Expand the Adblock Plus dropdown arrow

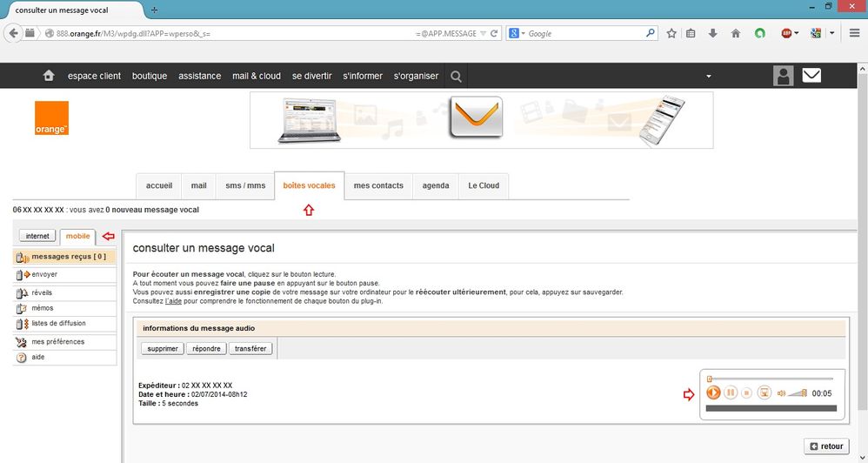click(799, 33)
